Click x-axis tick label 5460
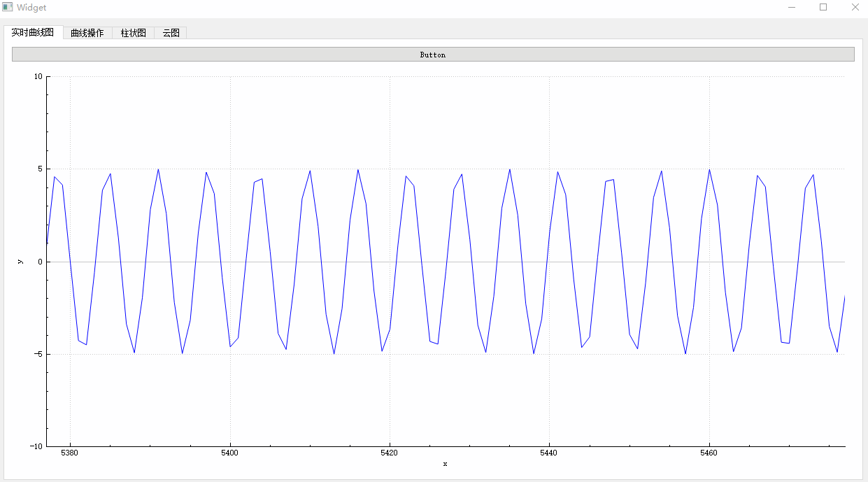Viewport: 868px width, 482px height. (709, 453)
